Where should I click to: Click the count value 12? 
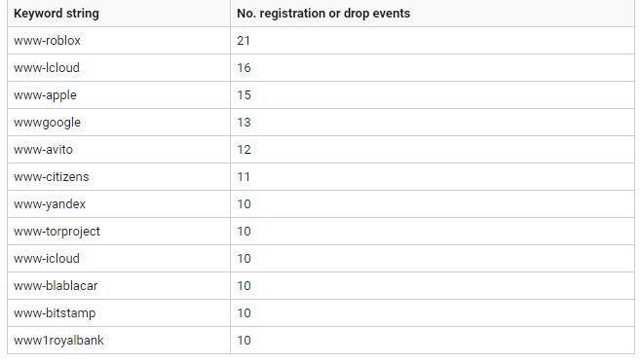244,150
